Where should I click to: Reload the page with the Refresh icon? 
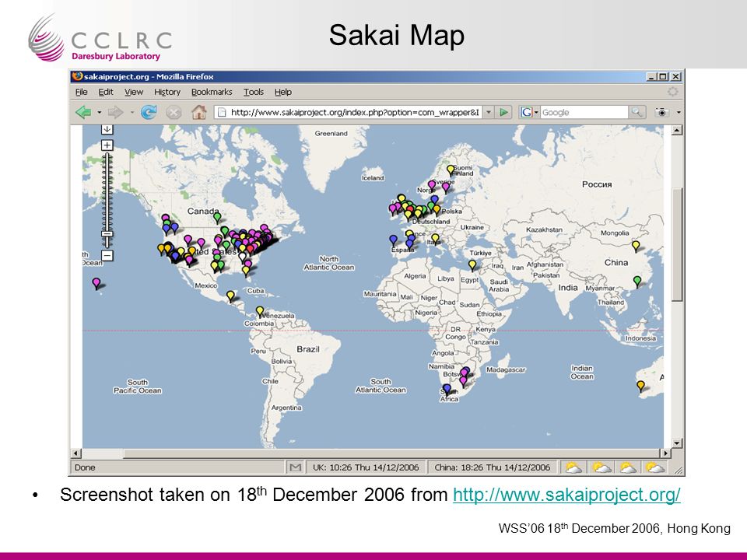point(149,112)
